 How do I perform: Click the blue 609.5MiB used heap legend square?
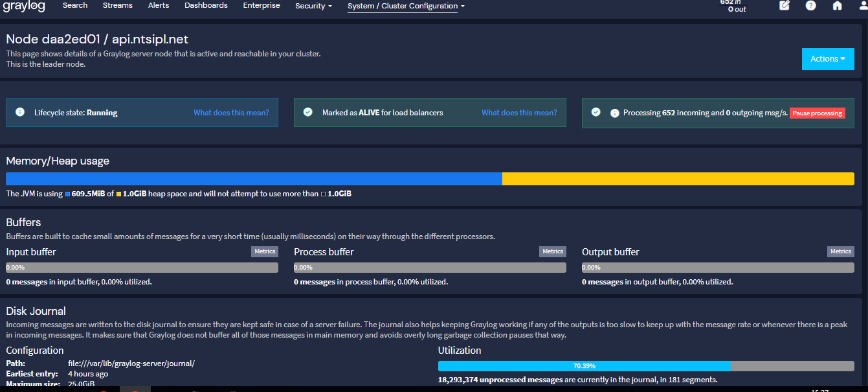pos(67,194)
